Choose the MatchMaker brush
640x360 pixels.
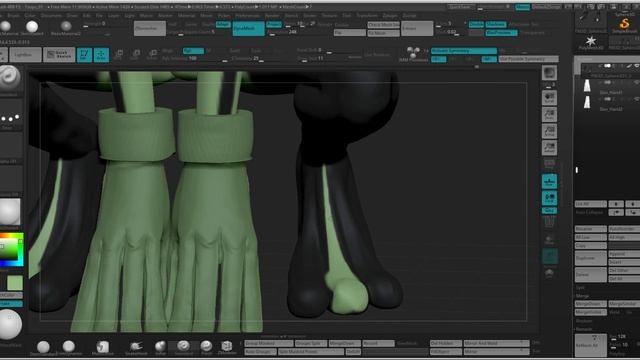pyautogui.click(x=102, y=348)
